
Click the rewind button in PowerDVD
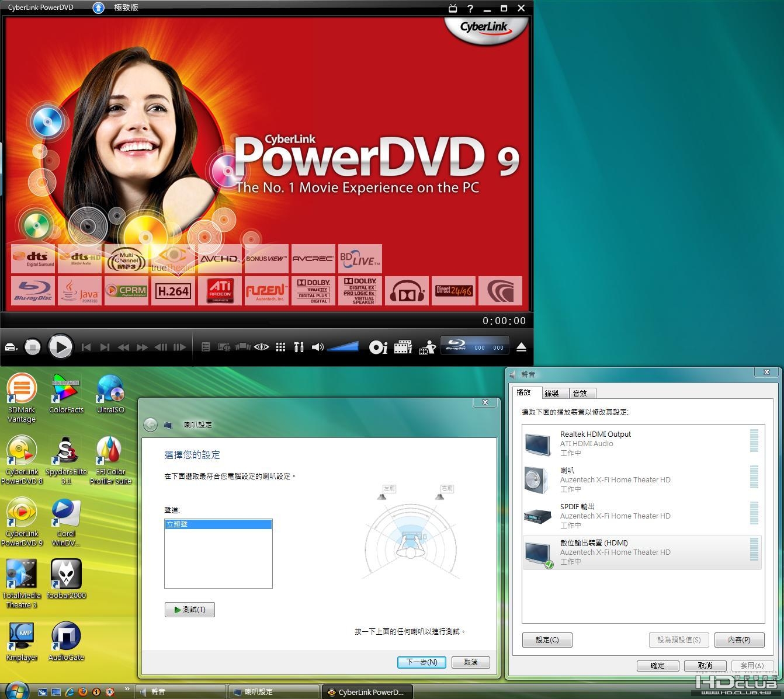point(123,347)
